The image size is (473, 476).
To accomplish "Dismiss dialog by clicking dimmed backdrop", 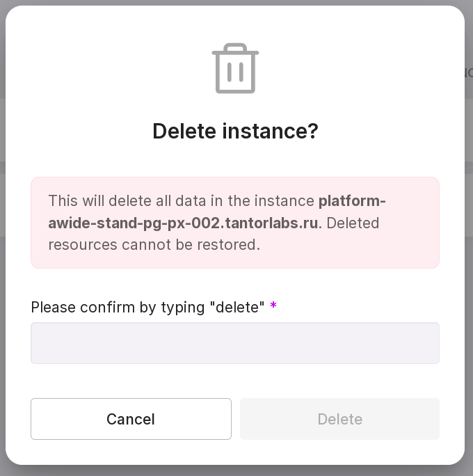I will pyautogui.click(x=469, y=209).
